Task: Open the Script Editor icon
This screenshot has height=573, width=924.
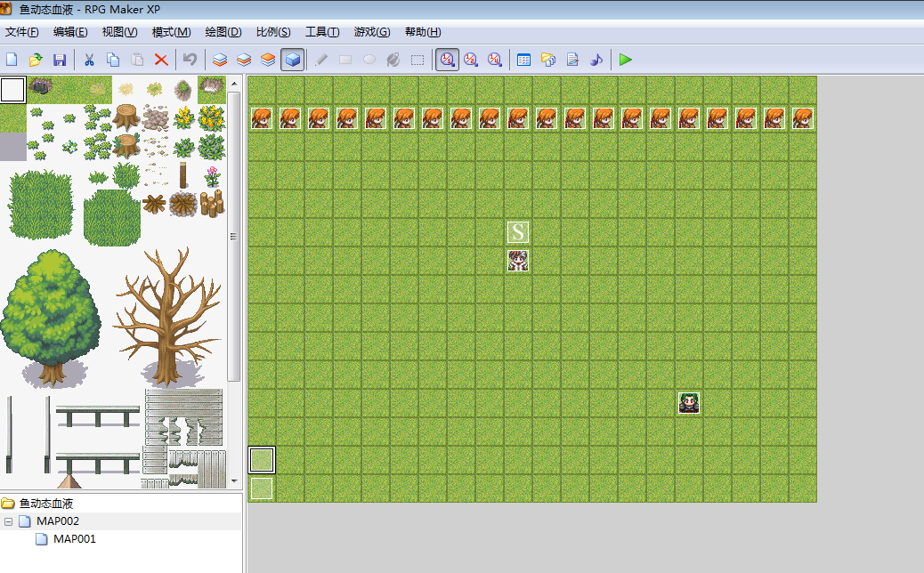Action: click(572, 60)
